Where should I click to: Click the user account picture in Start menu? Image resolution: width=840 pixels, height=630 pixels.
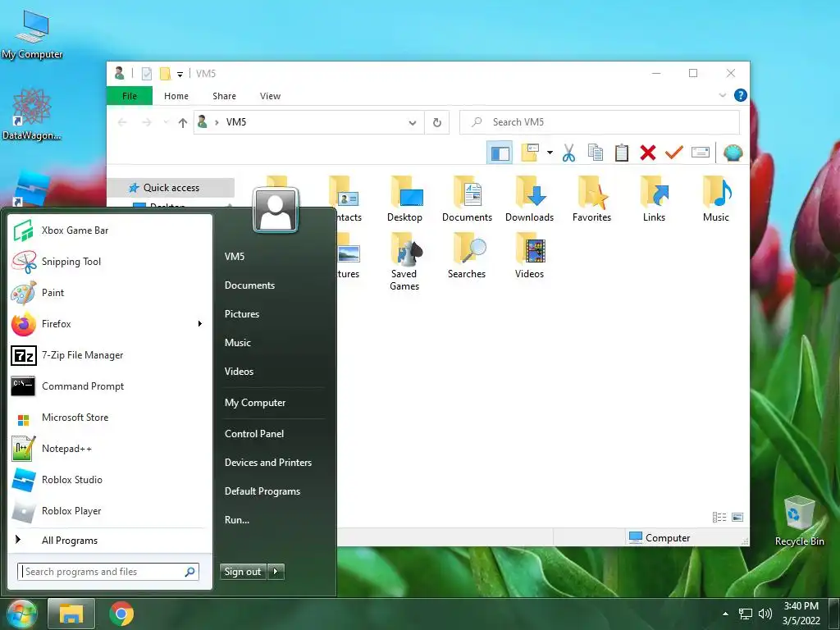point(276,210)
